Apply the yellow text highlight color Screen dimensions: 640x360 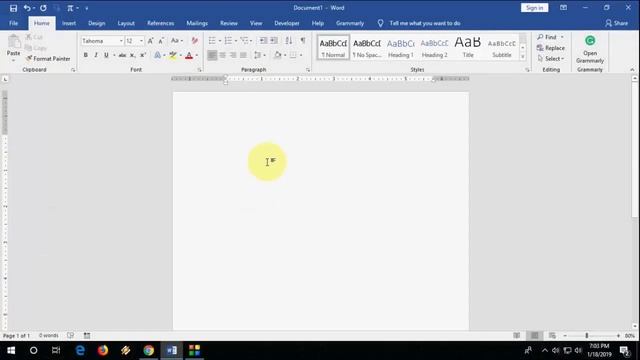(173, 55)
